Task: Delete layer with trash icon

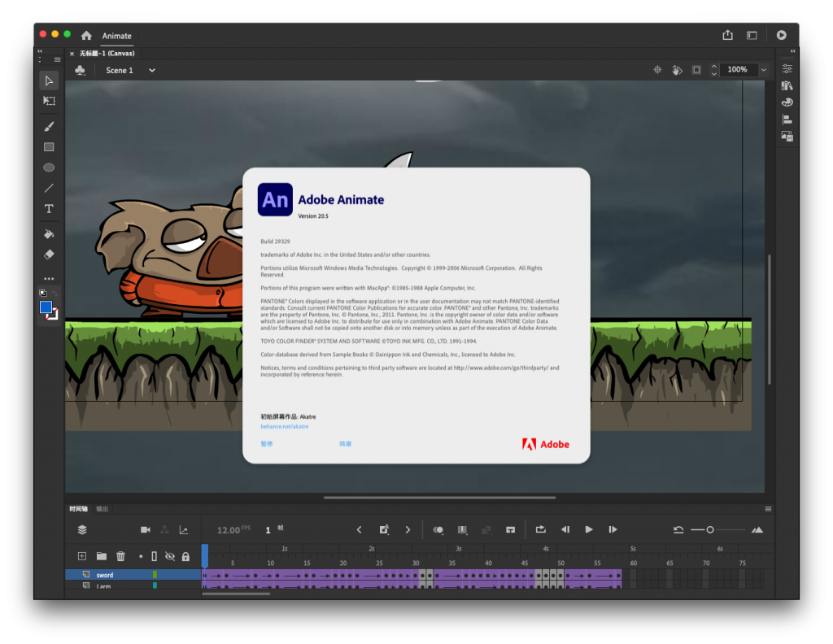Action: 120,556
